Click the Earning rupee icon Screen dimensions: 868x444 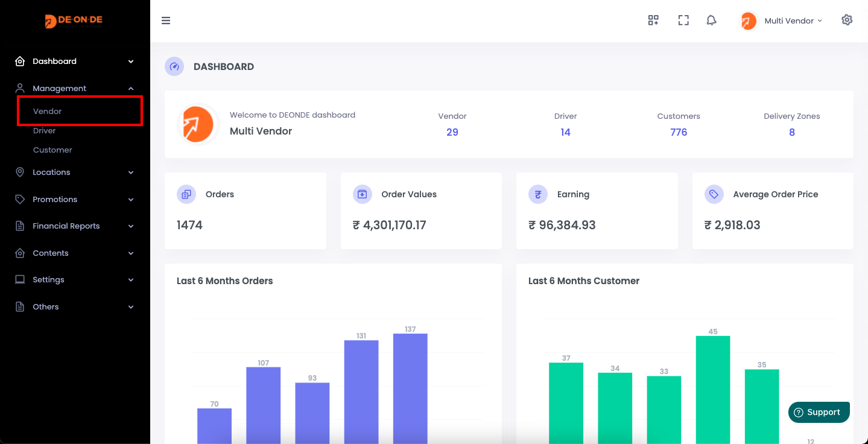click(x=538, y=194)
